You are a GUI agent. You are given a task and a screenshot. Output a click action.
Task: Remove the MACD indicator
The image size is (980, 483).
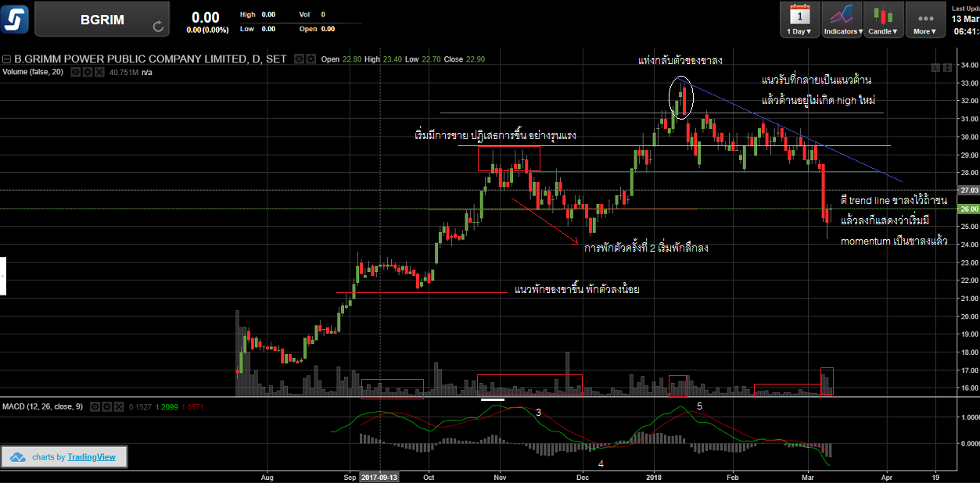tap(118, 406)
